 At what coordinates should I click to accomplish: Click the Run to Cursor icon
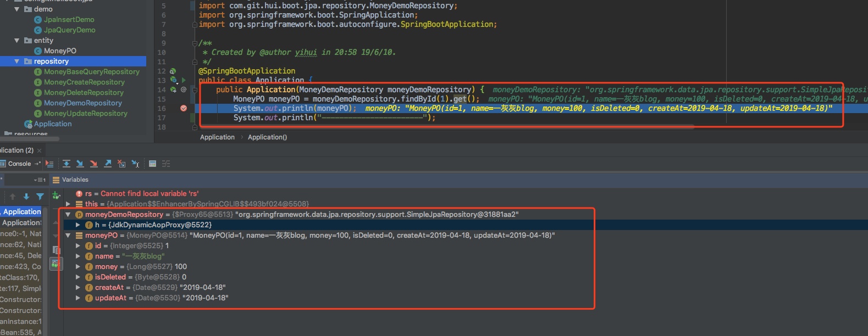(135, 164)
